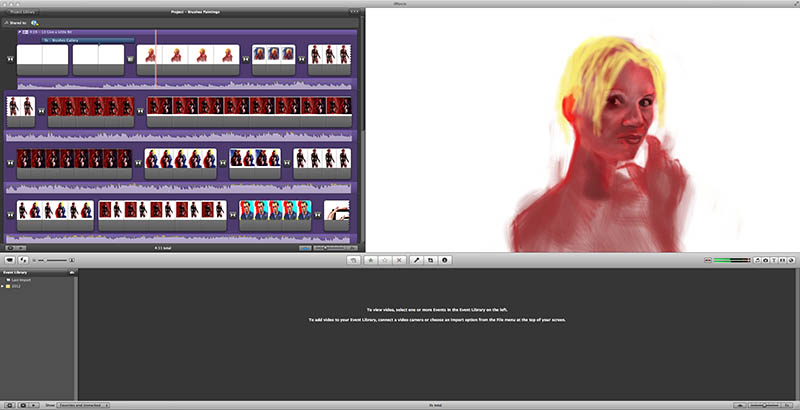800x410 pixels.
Task: Open the Titles browser
Action: point(773,260)
